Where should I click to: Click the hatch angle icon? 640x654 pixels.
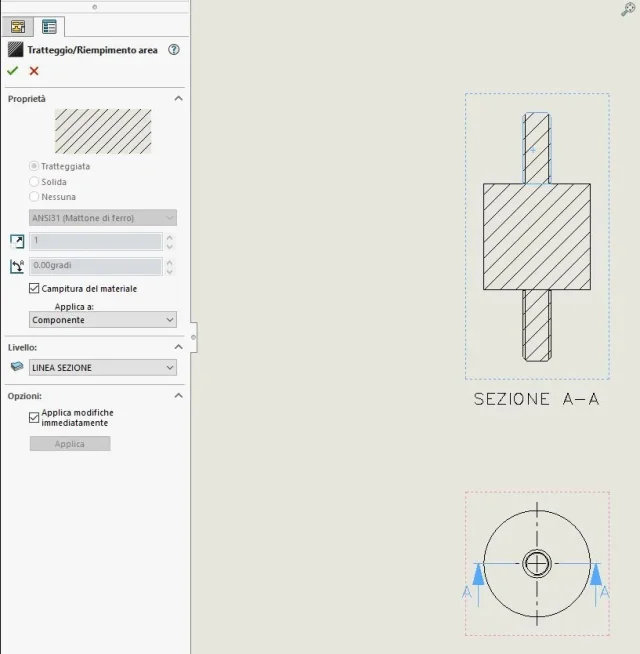[17, 266]
